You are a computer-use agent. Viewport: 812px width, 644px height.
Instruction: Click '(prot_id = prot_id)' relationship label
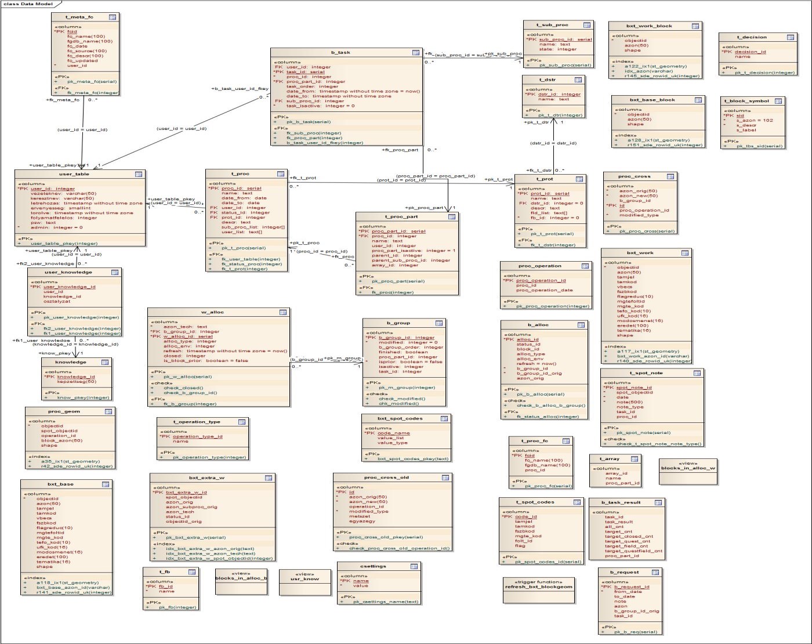click(x=401, y=180)
